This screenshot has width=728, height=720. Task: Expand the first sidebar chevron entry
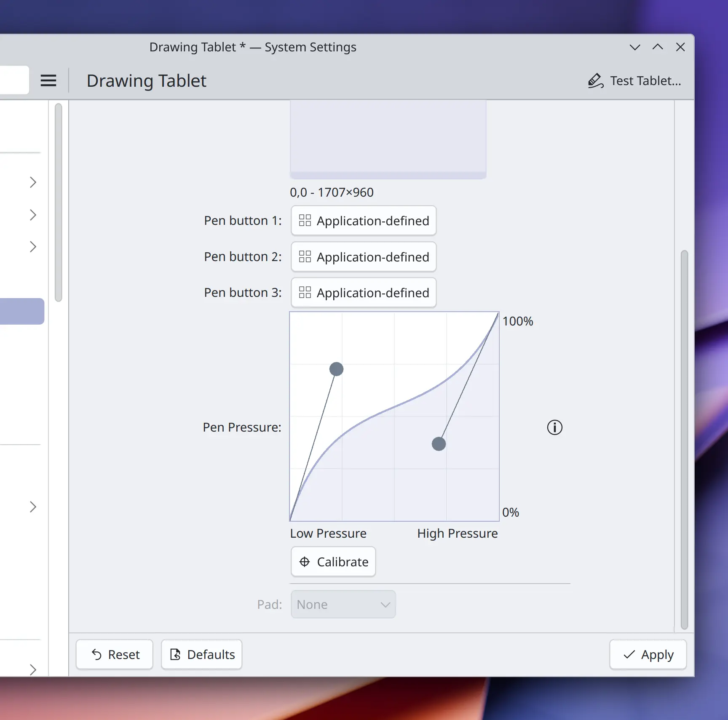click(x=33, y=182)
